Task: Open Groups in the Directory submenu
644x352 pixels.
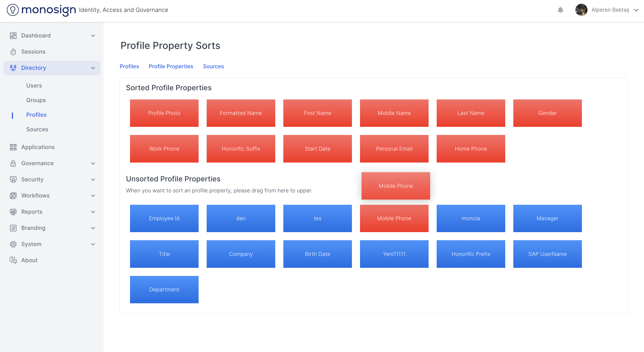Action: pyautogui.click(x=36, y=100)
